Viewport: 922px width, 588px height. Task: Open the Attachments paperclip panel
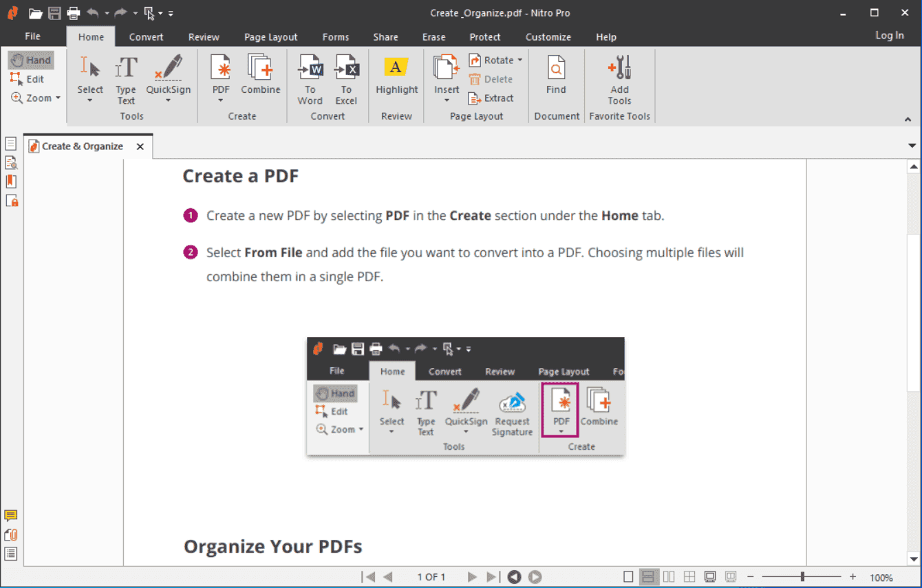click(11, 534)
